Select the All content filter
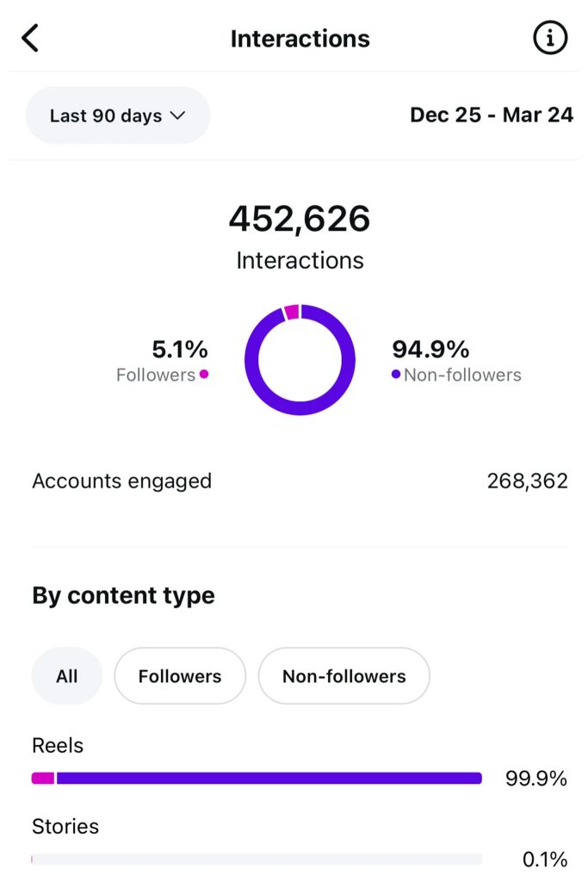Viewport: 588px width, 882px height. tap(66, 676)
